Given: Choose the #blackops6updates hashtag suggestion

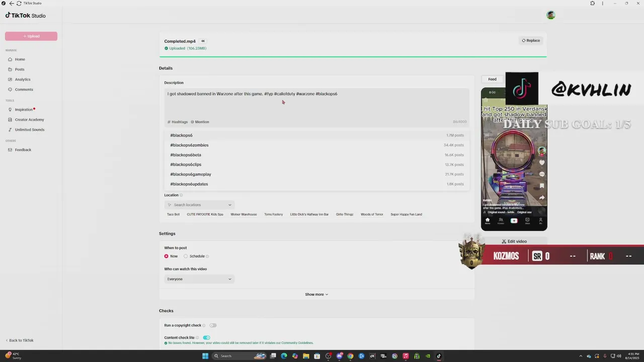Looking at the screenshot, I should tap(317, 184).
